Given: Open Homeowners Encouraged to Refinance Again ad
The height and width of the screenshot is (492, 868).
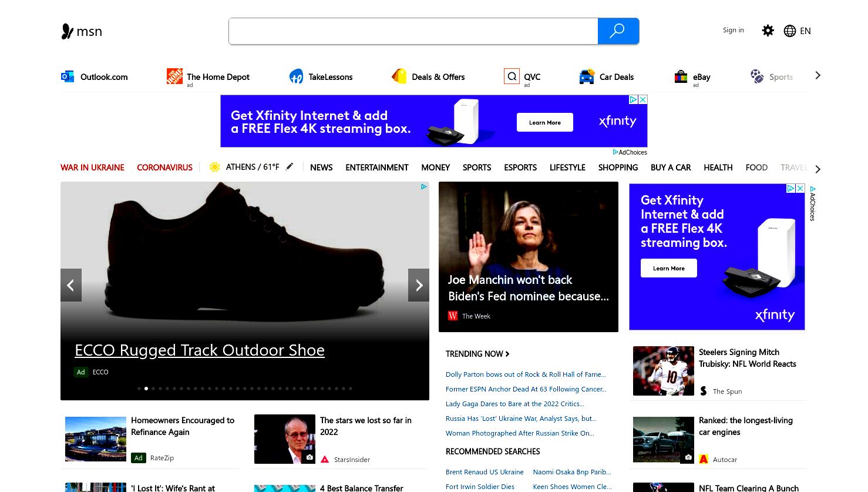Looking at the screenshot, I should (x=183, y=426).
